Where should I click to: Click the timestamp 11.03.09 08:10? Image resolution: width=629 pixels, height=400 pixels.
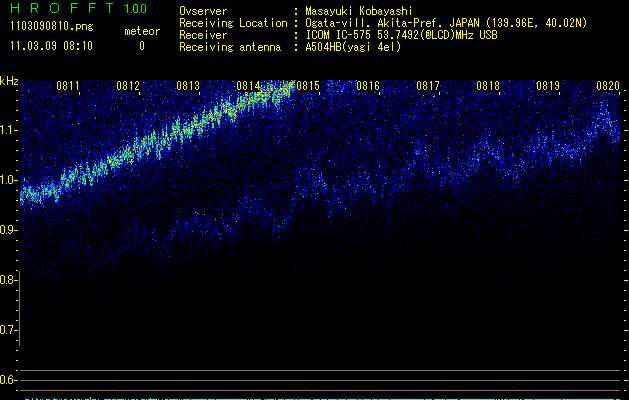(51, 46)
